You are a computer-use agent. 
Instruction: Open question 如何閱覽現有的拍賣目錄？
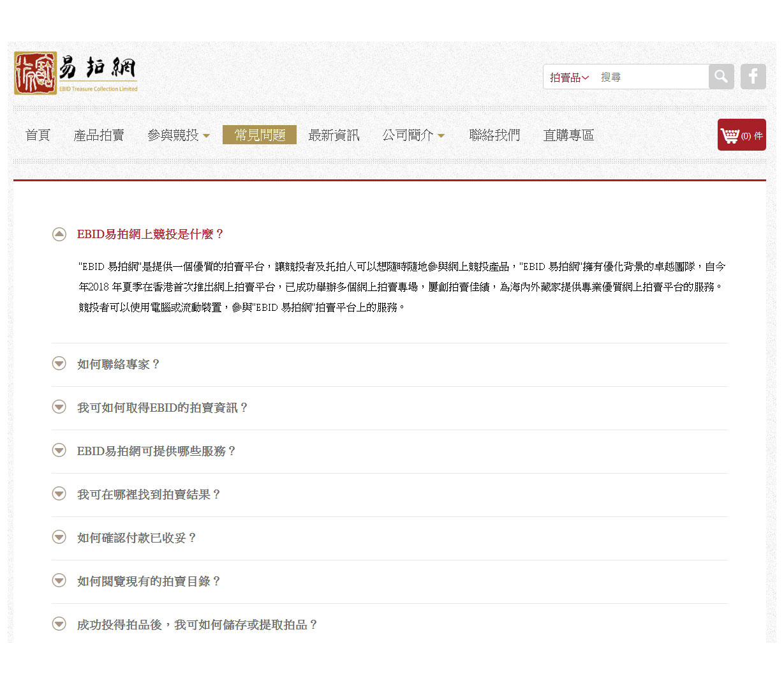pos(149,582)
